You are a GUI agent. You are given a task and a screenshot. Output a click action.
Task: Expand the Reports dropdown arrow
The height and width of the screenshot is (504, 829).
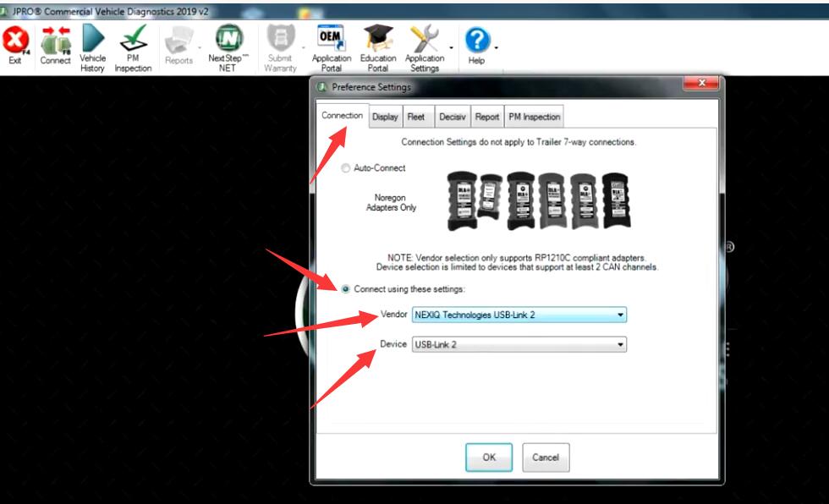[x=200, y=48]
